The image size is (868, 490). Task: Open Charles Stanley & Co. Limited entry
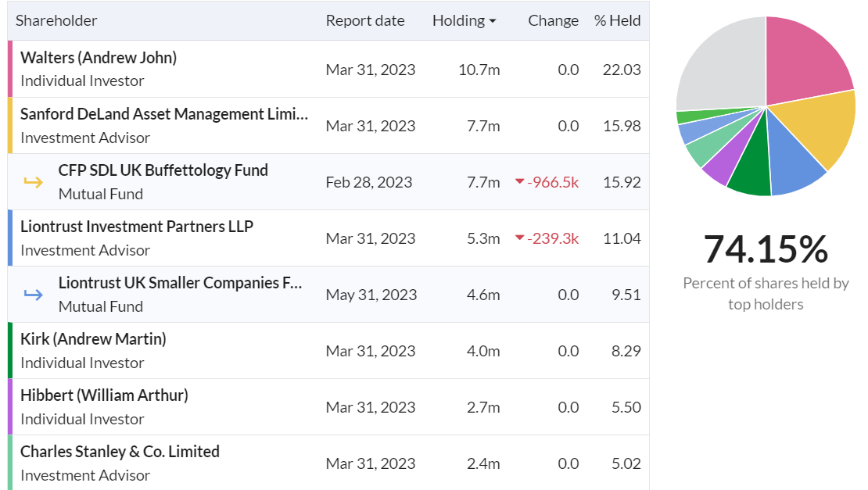pyautogui.click(x=120, y=452)
